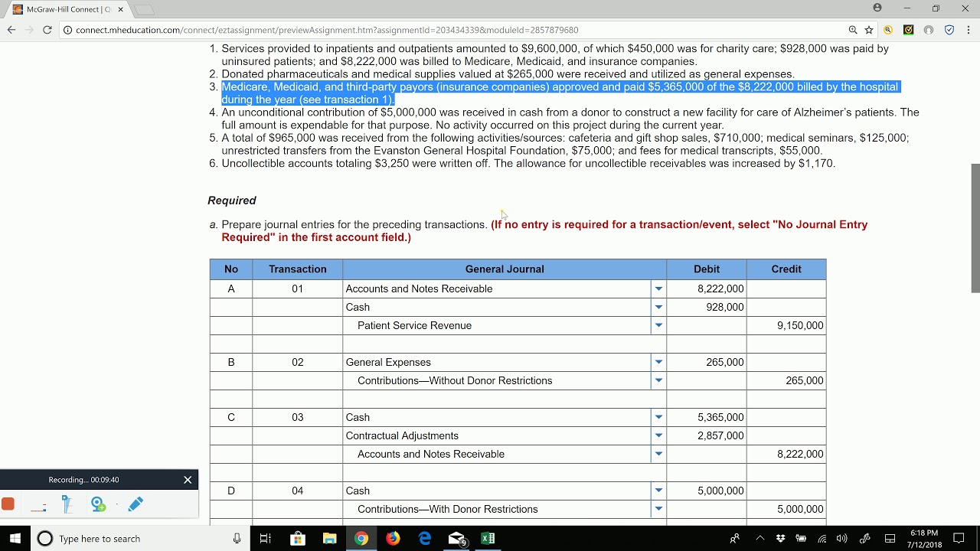
Task: Click the 'Required' heading text
Action: click(232, 201)
